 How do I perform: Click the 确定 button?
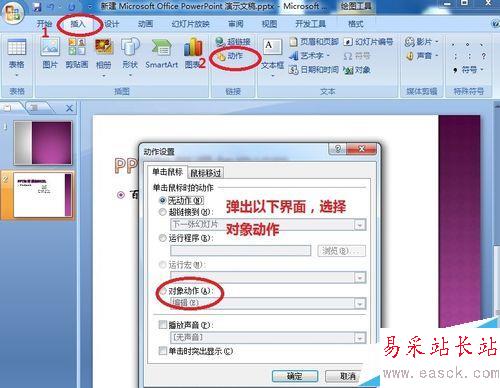[295, 376]
